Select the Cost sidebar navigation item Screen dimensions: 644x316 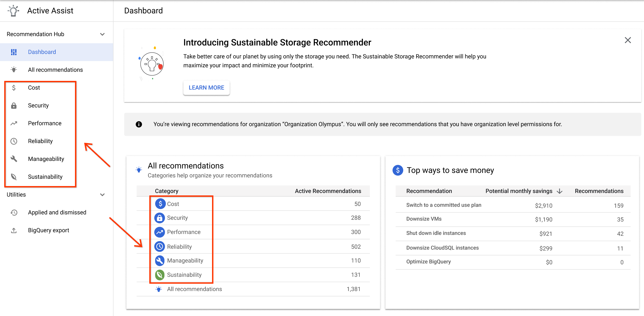(34, 87)
